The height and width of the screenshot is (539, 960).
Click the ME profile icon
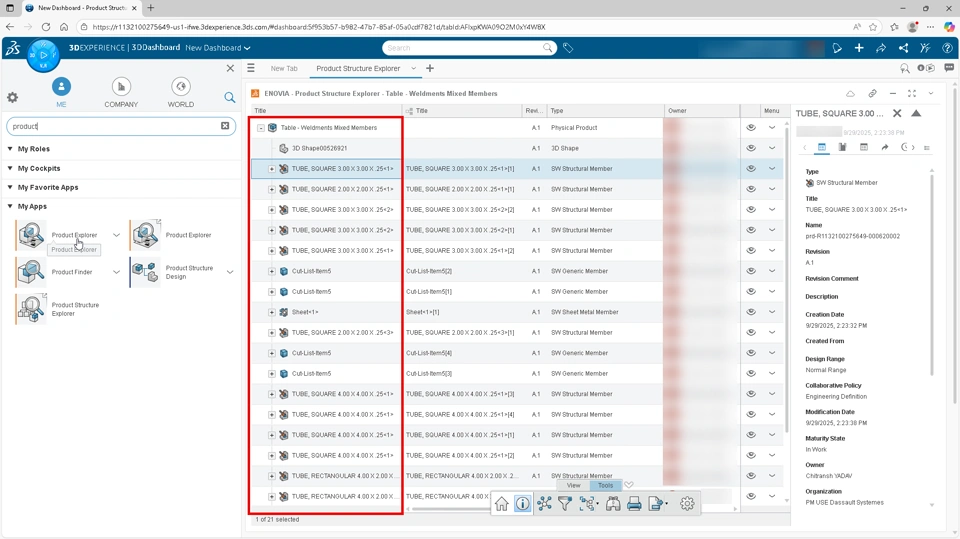[61, 87]
